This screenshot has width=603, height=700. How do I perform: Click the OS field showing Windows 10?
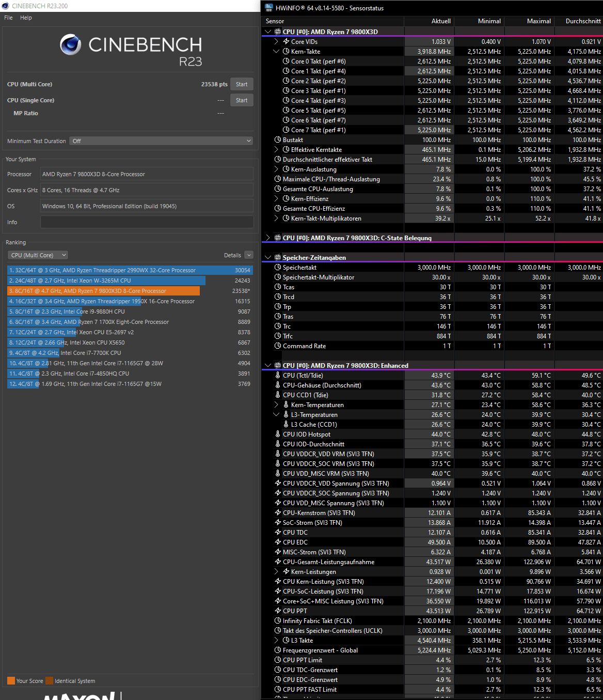(147, 206)
